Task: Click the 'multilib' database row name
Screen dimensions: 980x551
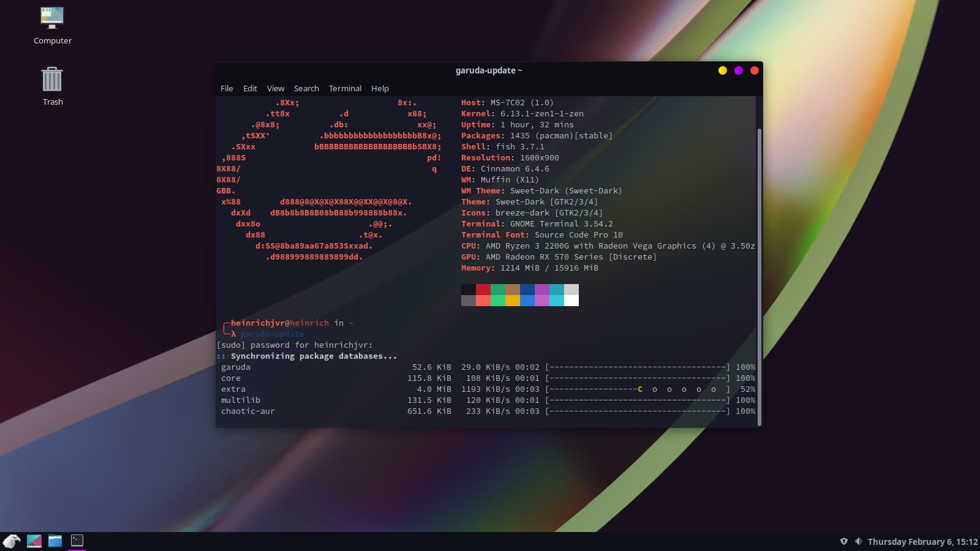Action: (241, 400)
